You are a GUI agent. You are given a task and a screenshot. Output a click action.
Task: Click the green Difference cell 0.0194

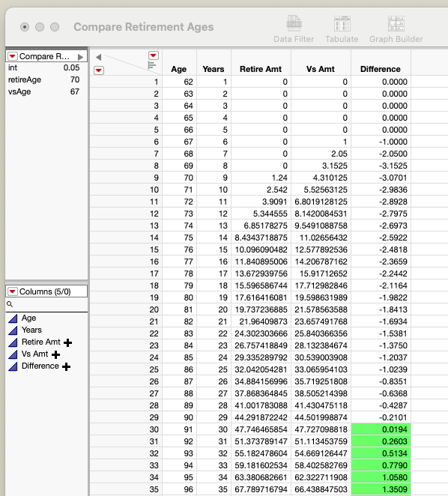click(x=381, y=429)
